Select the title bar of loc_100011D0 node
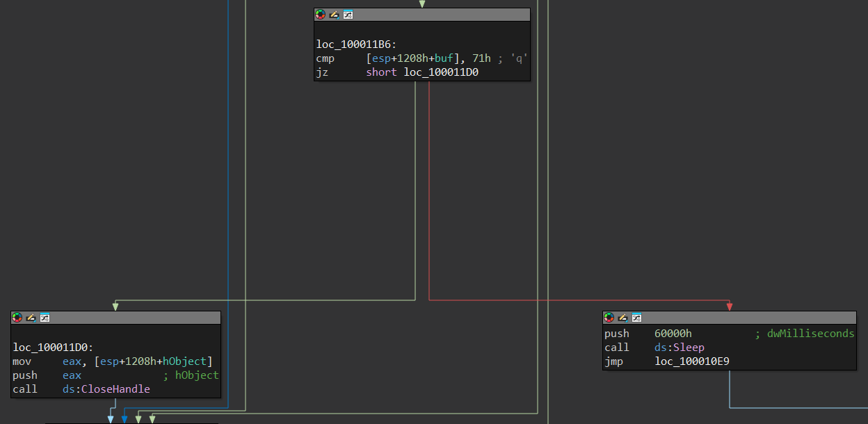Screen dimensions: 868x424 point(116,318)
